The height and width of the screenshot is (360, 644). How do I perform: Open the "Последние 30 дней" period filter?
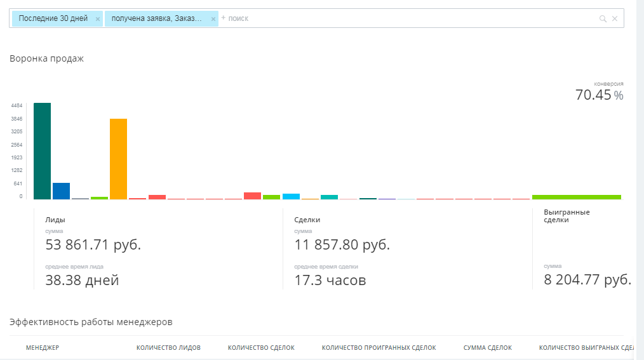tap(53, 18)
